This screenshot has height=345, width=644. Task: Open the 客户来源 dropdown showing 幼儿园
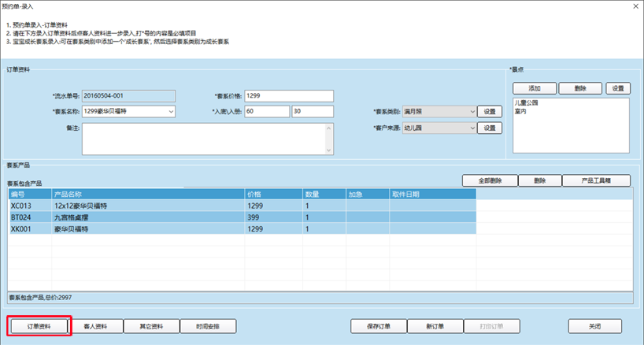[x=439, y=128]
